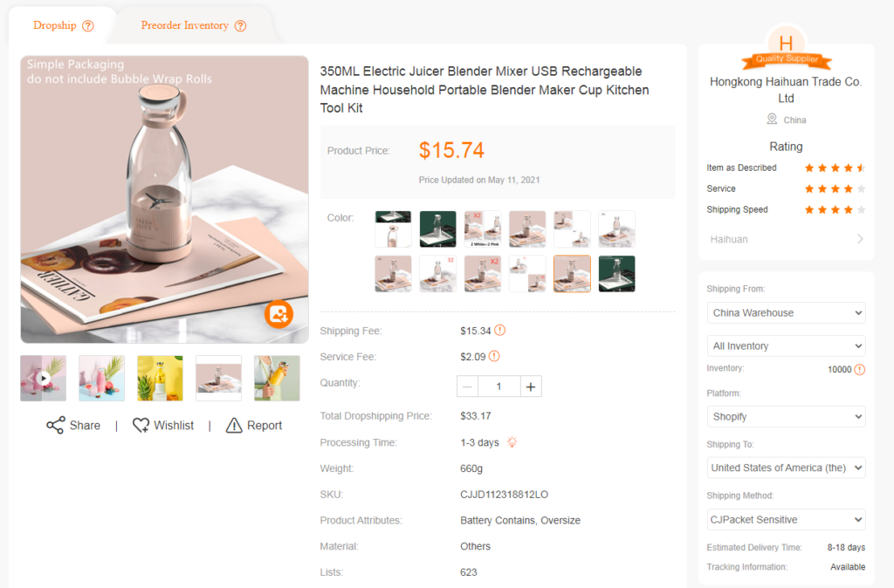Report this product listing
This screenshot has height=588, width=894.
coord(254,425)
